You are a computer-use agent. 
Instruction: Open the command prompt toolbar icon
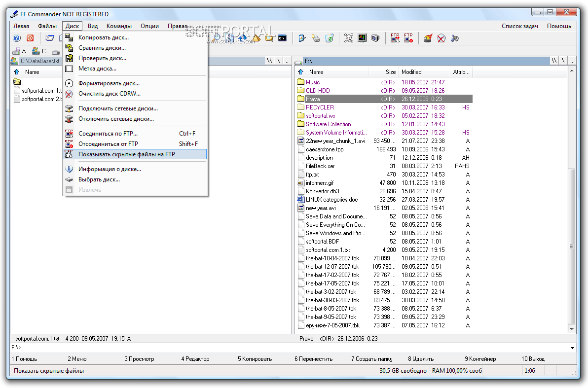point(282,38)
